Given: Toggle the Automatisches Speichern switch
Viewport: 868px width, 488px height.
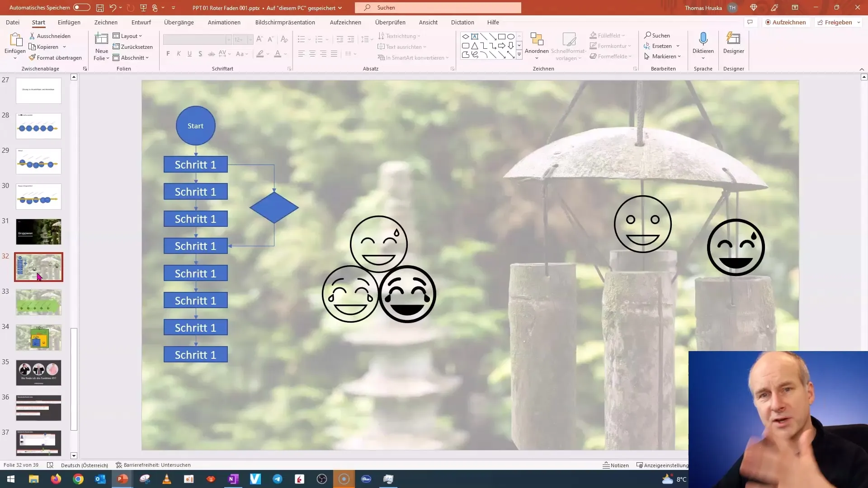Looking at the screenshot, I should coord(81,8).
